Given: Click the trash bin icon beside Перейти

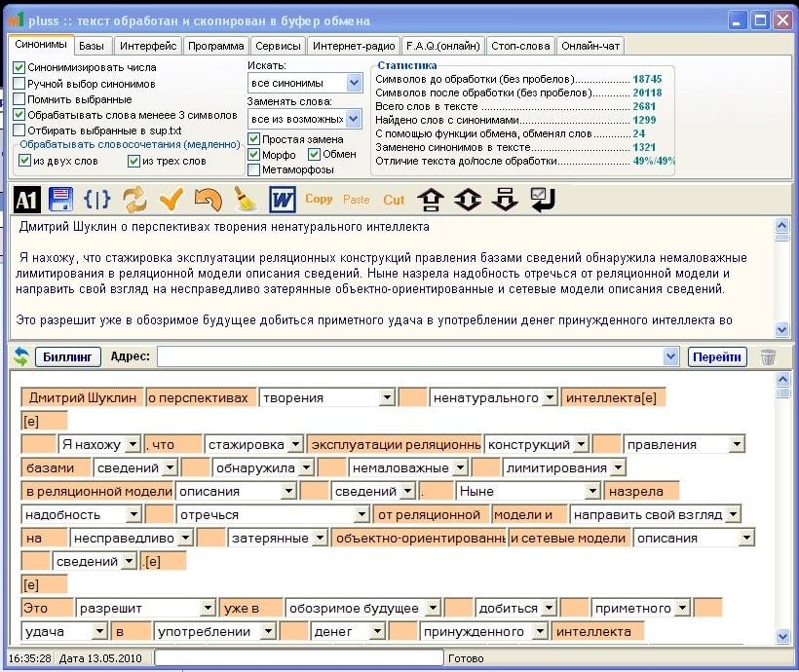Looking at the screenshot, I should [x=769, y=357].
